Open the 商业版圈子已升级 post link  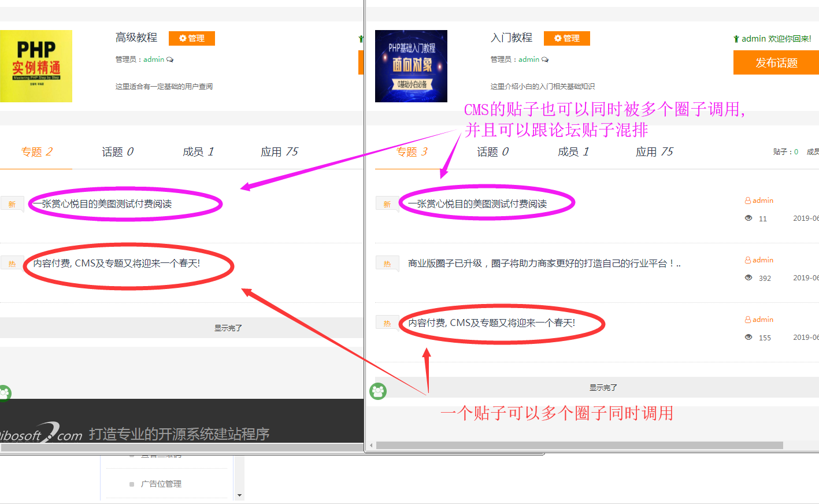pos(544,264)
